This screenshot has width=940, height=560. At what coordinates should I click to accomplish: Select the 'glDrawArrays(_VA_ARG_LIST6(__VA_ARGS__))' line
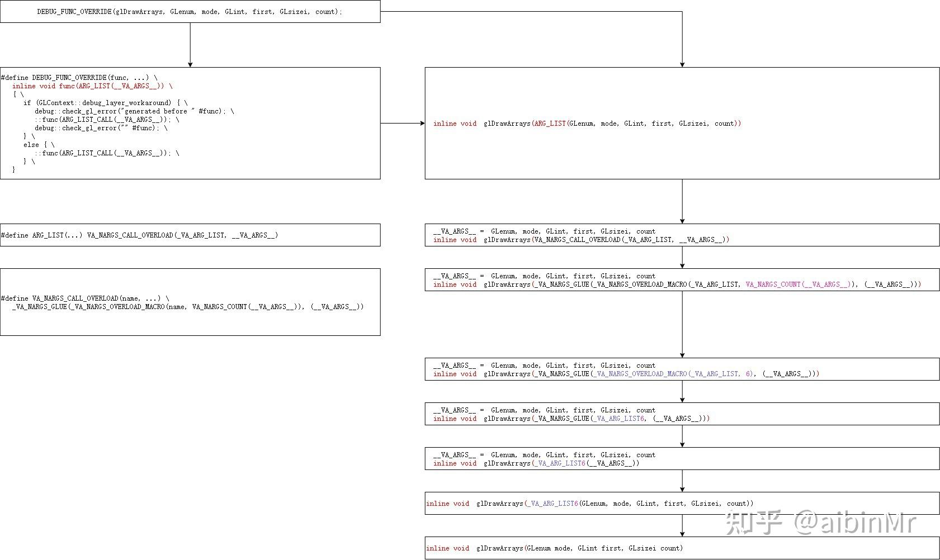(536, 463)
